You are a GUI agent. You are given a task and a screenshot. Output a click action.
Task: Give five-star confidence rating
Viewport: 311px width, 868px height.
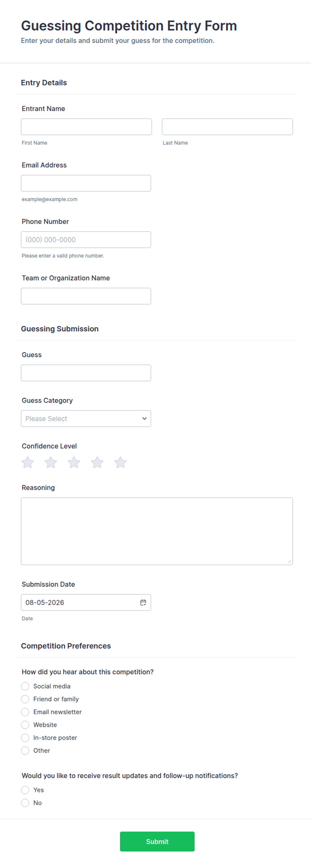coord(120,462)
